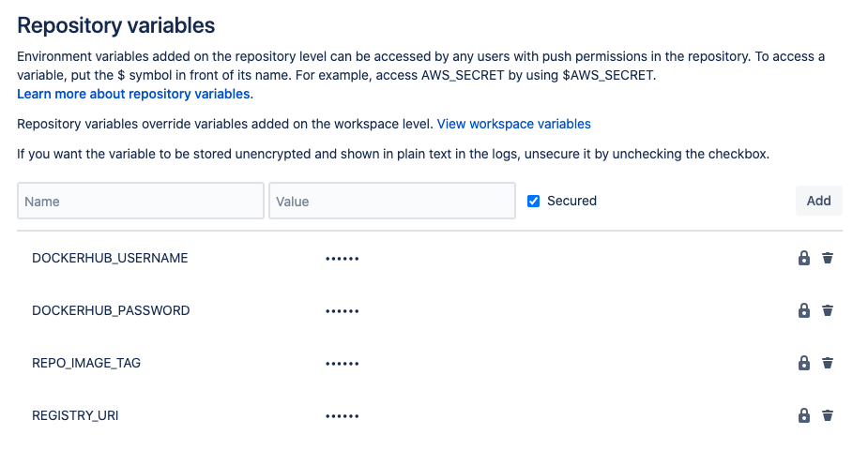The image size is (868, 450).
Task: Focus the Name input field
Action: (141, 202)
